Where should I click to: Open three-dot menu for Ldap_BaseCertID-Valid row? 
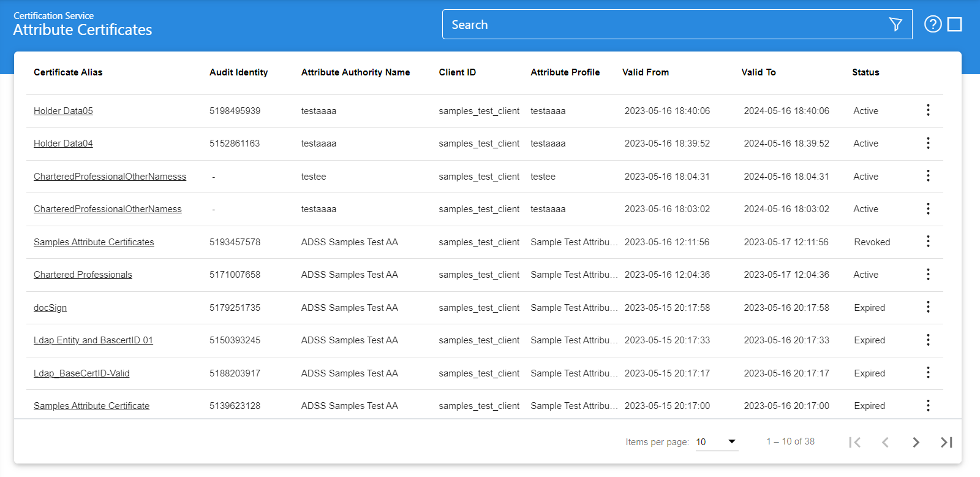coord(928,373)
